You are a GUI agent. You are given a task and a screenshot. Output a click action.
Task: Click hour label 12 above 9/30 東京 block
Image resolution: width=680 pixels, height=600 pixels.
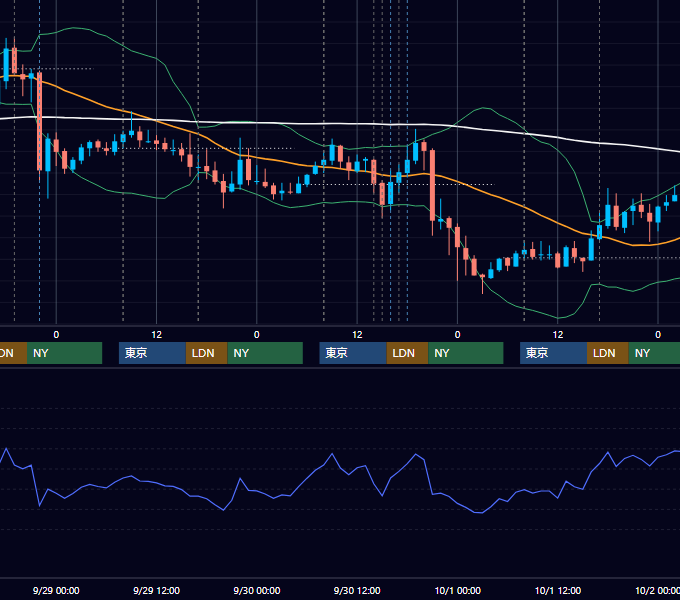[357, 335]
